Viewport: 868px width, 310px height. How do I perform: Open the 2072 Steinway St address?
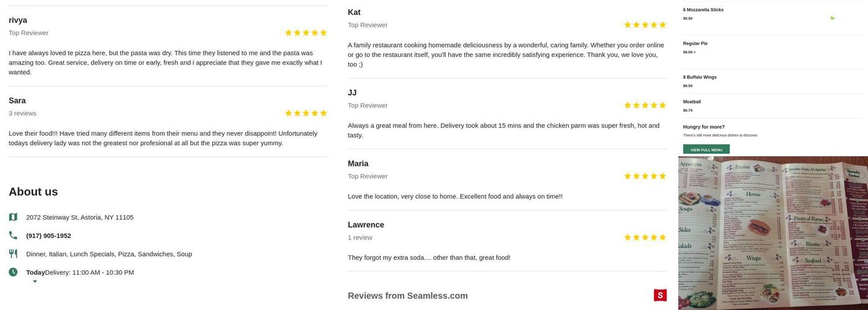coord(79,217)
